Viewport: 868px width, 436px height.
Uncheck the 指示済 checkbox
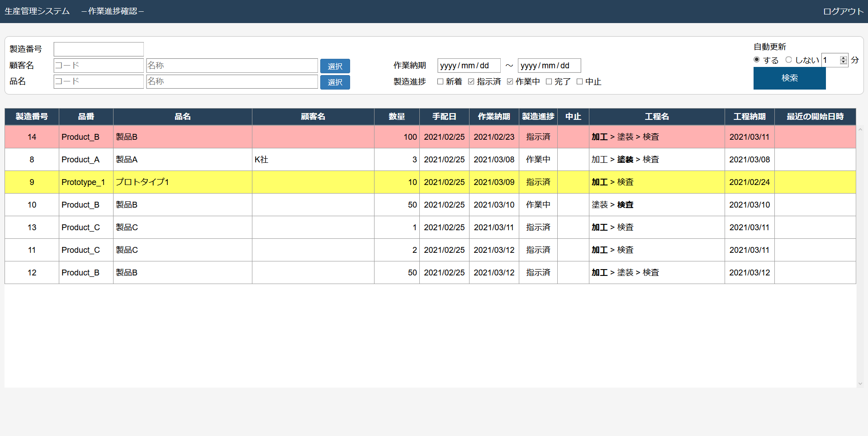471,82
